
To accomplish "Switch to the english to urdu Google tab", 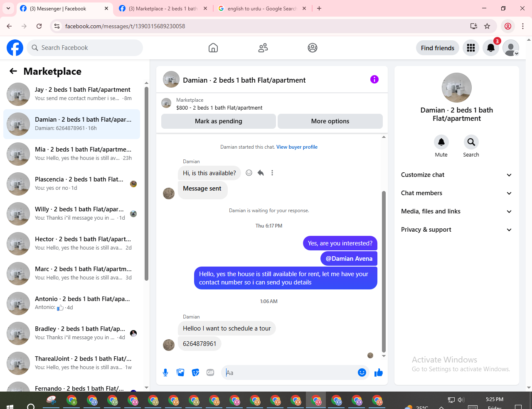I will pos(262,8).
